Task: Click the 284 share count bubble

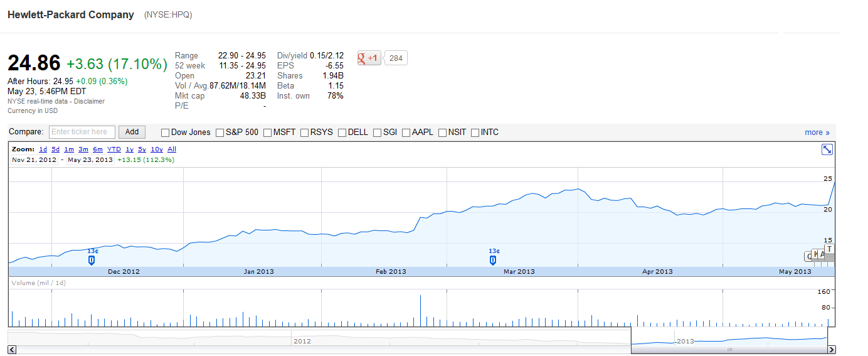Action: (396, 58)
